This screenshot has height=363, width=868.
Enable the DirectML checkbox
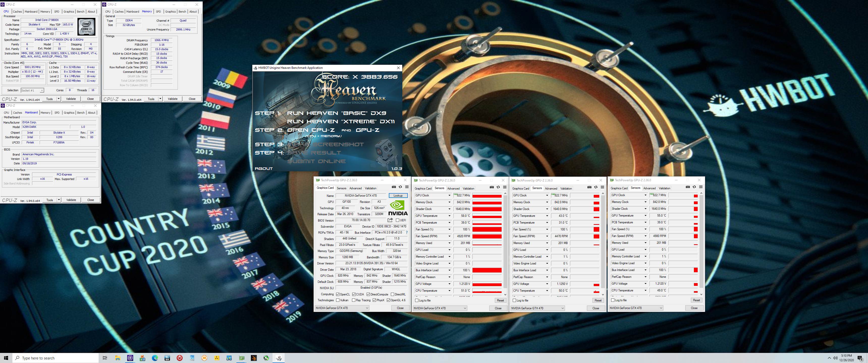point(392,294)
